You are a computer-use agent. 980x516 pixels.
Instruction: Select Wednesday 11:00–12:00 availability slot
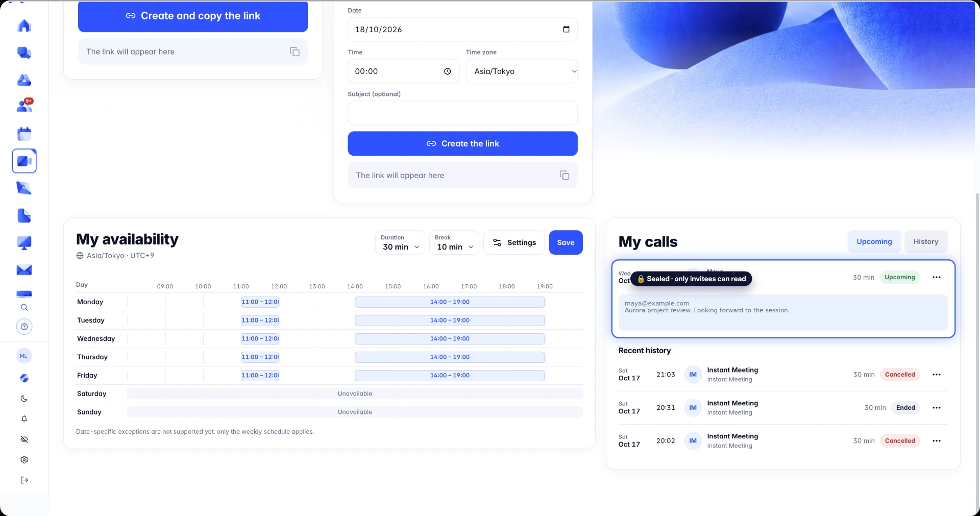click(x=260, y=339)
